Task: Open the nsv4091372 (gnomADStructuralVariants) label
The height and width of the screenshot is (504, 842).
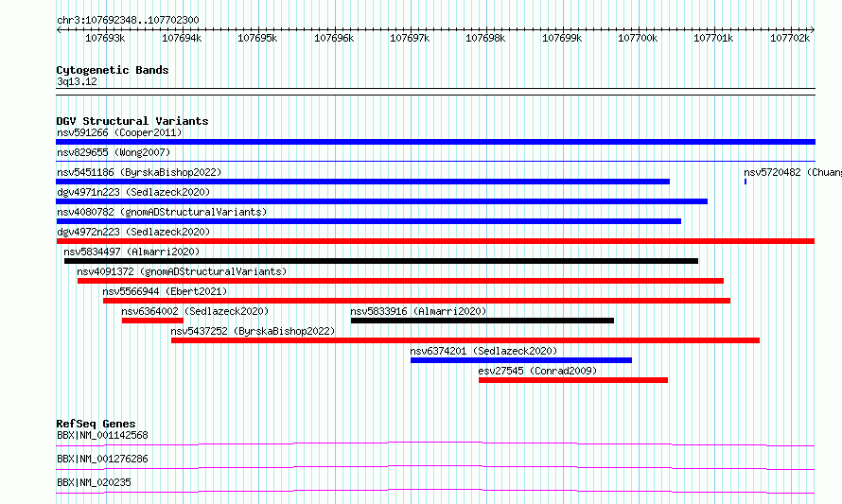Action: pyautogui.click(x=182, y=271)
